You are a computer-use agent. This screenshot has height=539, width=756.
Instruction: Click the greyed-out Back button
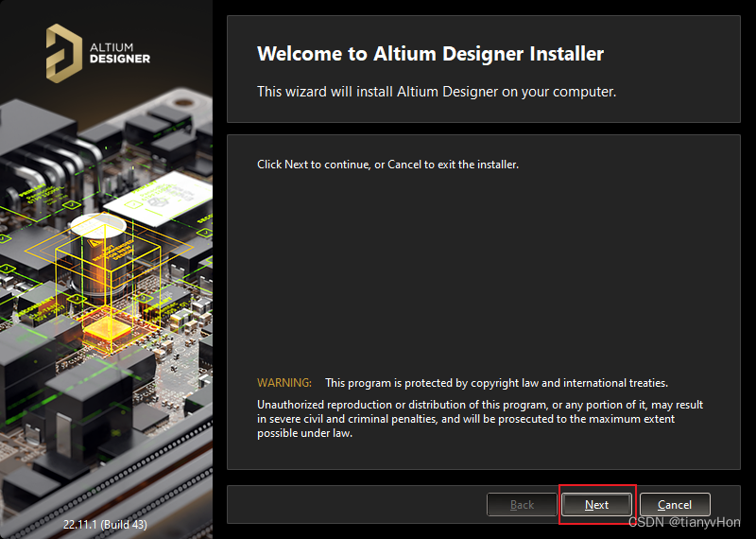[522, 505]
